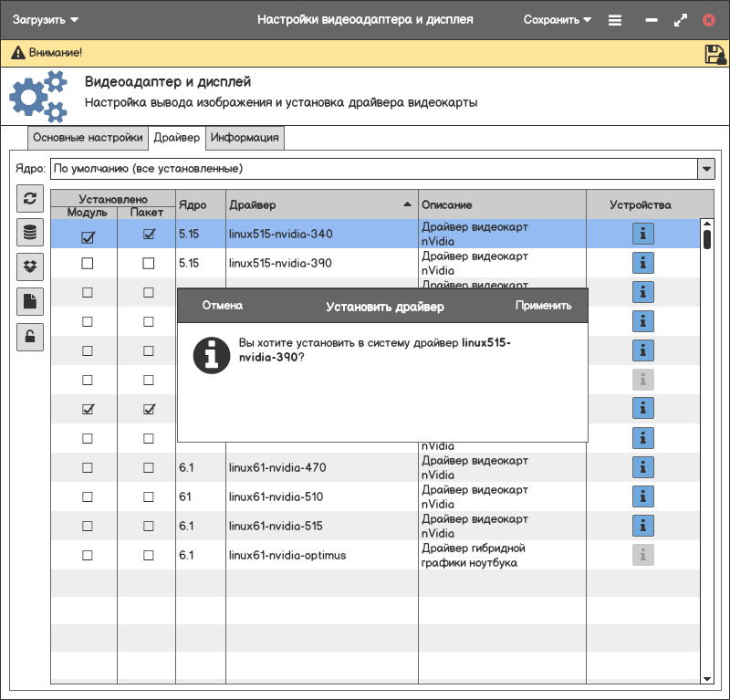Expand the Сохранить dropdown menu
Image resolution: width=730 pixels, height=700 pixels.
coord(557,19)
